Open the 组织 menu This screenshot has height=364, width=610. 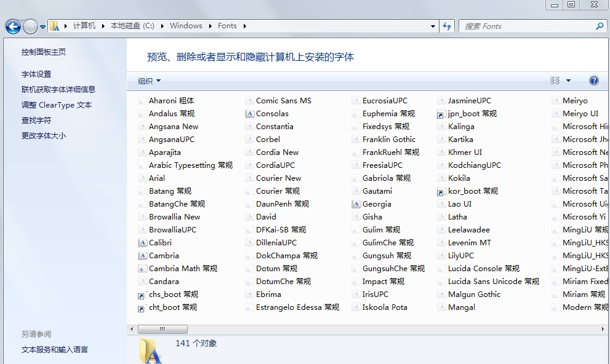click(x=149, y=81)
